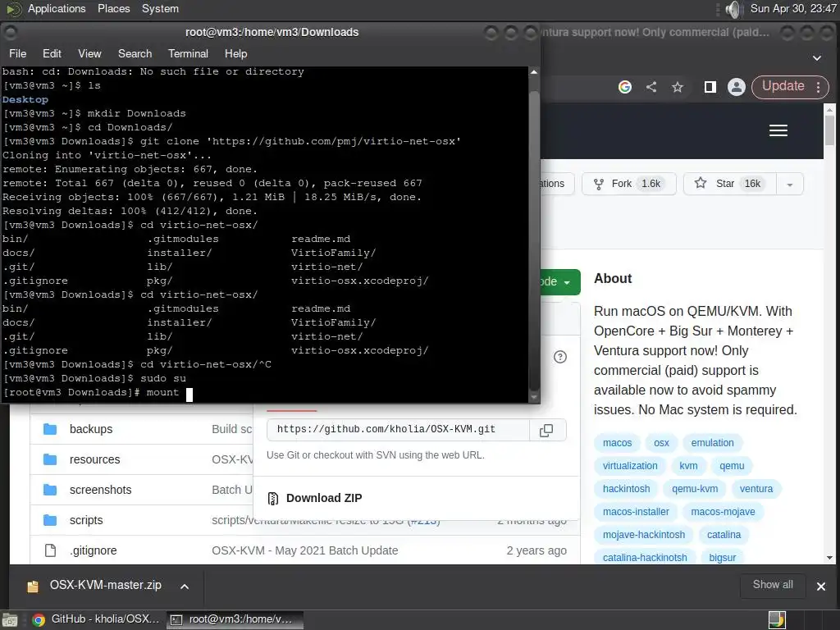
Task: Click Show all downloads
Action: (773, 585)
